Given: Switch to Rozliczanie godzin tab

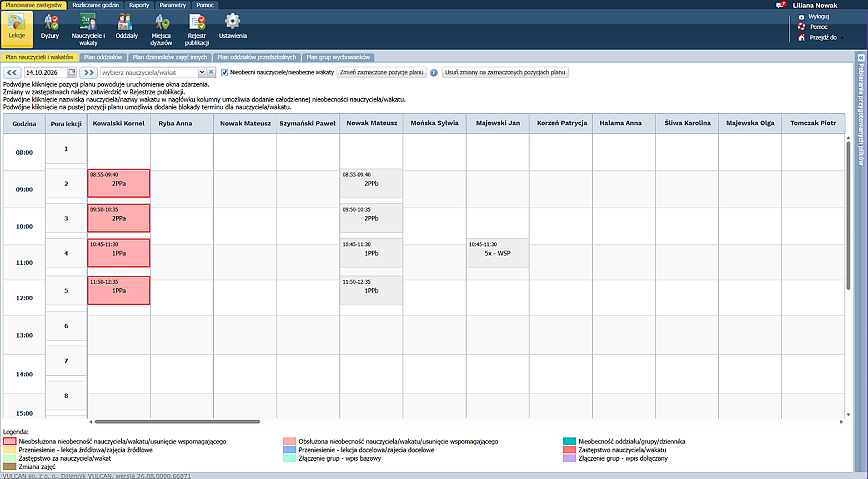Looking at the screenshot, I should (95, 5).
